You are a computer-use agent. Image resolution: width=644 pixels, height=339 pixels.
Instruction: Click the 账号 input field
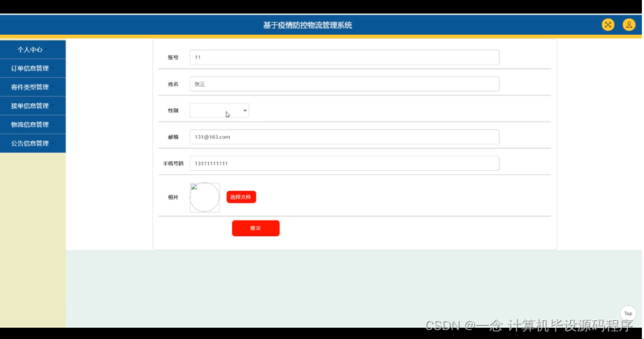point(344,57)
